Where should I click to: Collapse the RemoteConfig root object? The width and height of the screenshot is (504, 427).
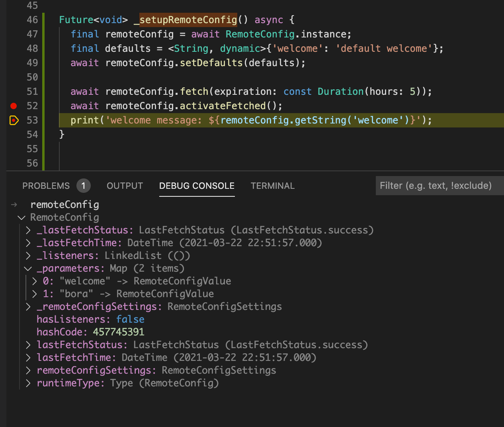tap(21, 217)
